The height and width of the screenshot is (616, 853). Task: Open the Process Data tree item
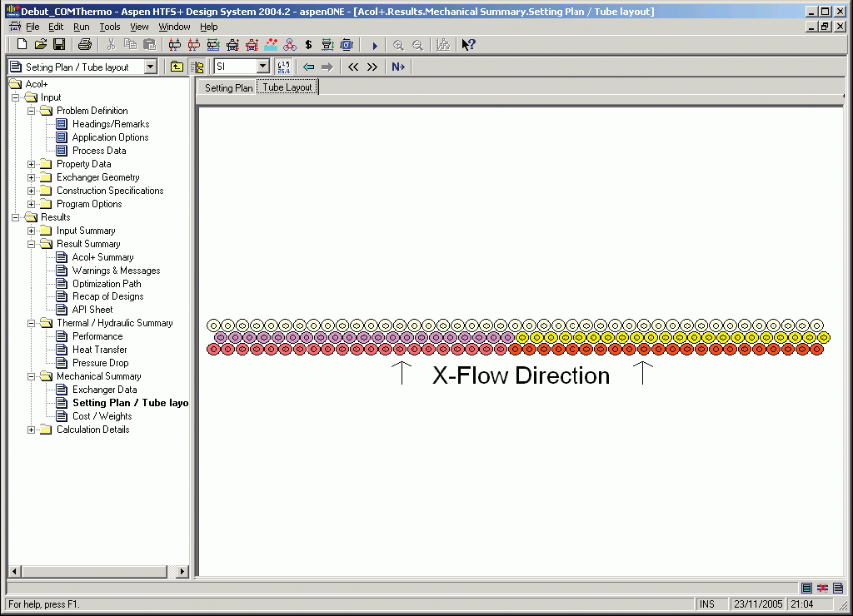(99, 151)
